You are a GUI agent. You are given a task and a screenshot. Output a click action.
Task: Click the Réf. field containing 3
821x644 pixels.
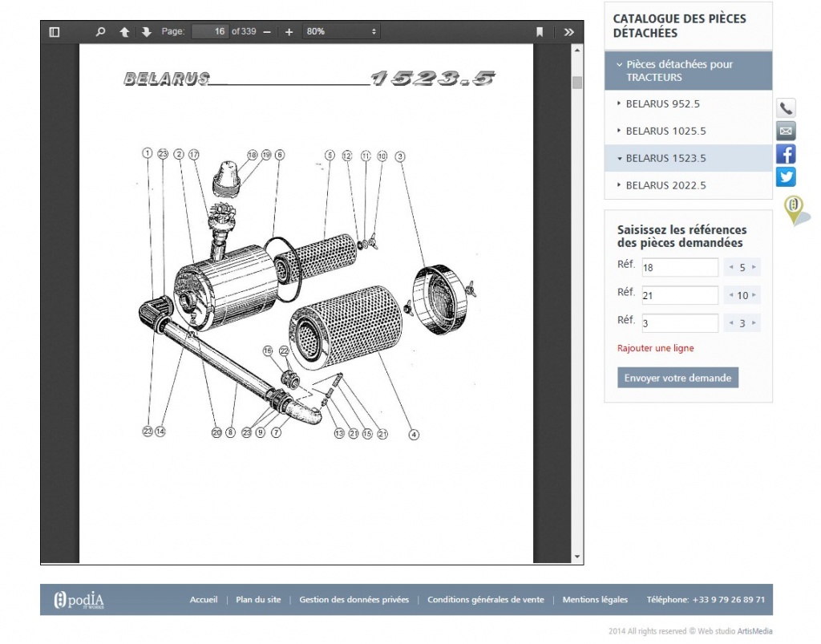[x=680, y=323]
